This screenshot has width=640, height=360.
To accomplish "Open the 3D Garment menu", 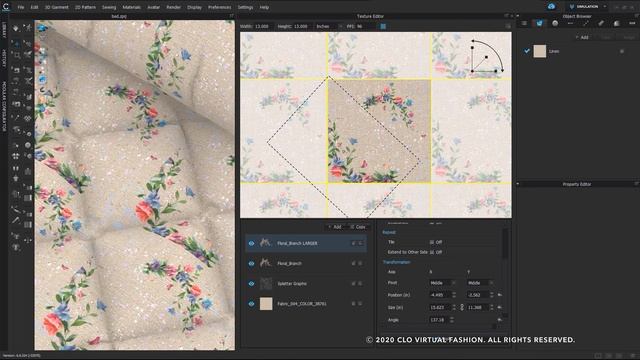I will pyautogui.click(x=56, y=7).
